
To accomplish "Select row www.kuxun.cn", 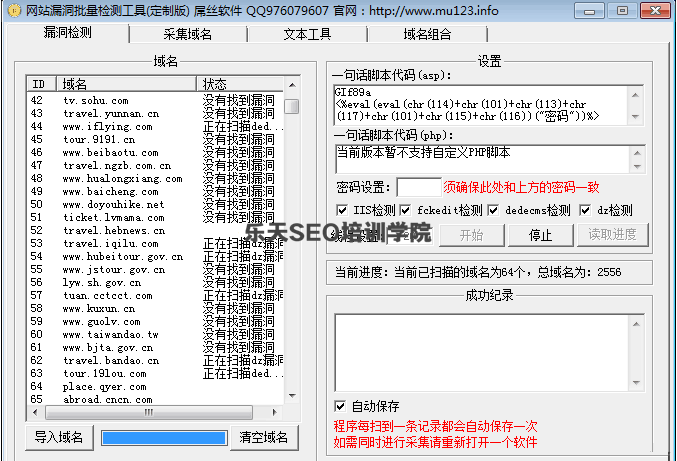I will [155, 308].
